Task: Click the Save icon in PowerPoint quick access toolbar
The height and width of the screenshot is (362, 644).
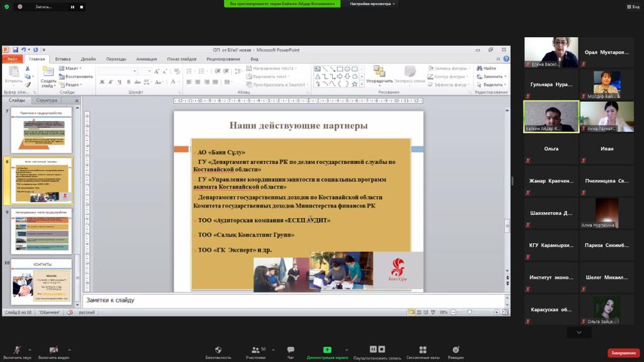Action: [x=15, y=50]
